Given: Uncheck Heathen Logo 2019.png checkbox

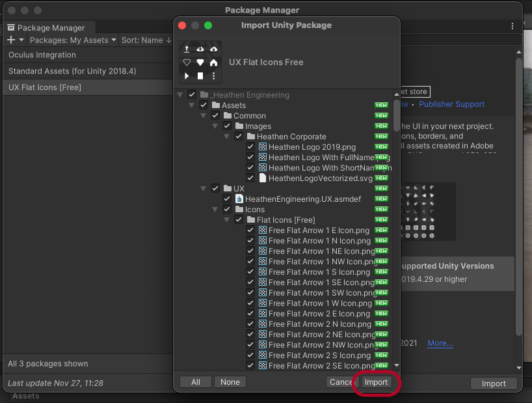Looking at the screenshot, I should tap(250, 146).
